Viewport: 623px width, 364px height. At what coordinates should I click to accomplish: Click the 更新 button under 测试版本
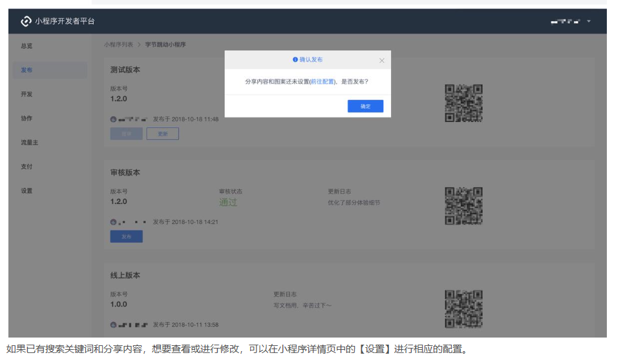(162, 134)
